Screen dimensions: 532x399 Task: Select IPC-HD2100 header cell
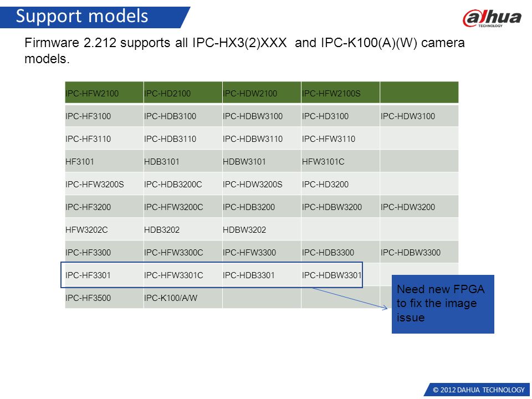click(x=183, y=93)
